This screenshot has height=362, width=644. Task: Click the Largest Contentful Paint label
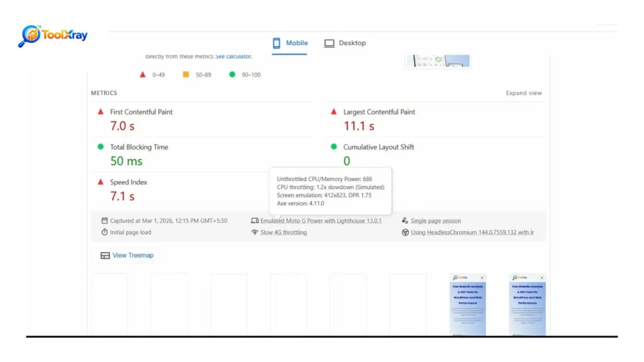click(x=379, y=112)
